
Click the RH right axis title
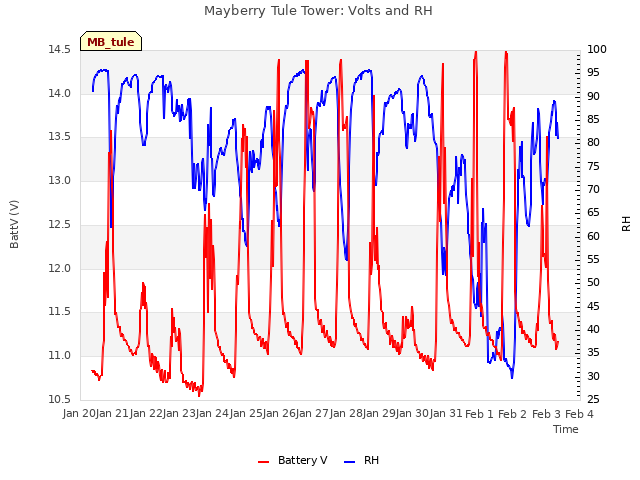(x=626, y=224)
